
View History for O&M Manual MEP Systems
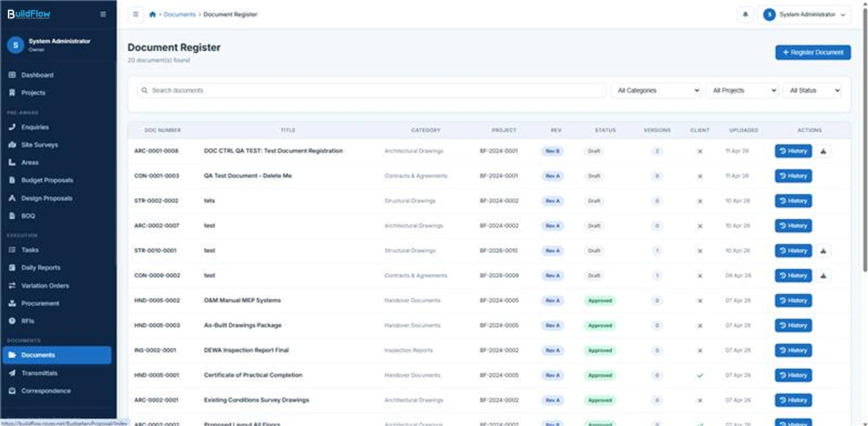coord(793,301)
